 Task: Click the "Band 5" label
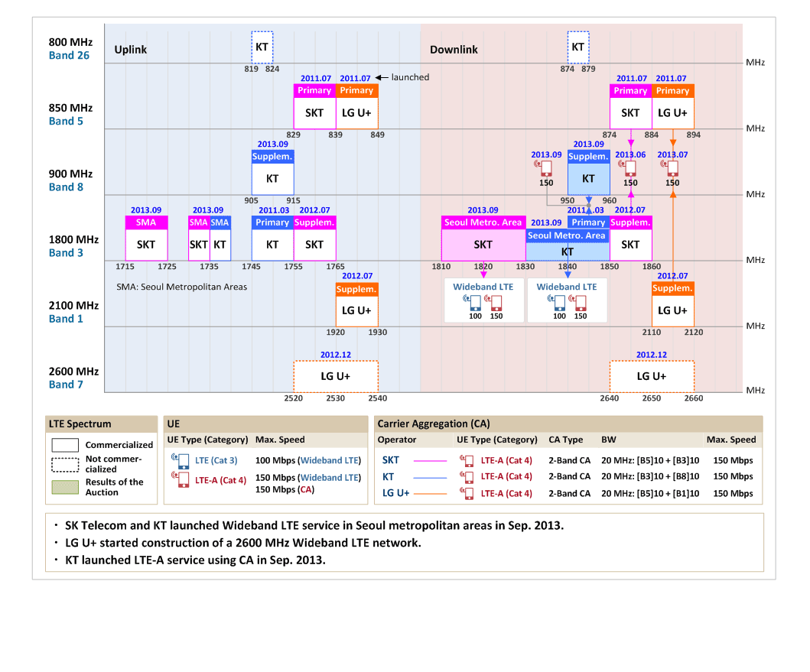pos(66,121)
